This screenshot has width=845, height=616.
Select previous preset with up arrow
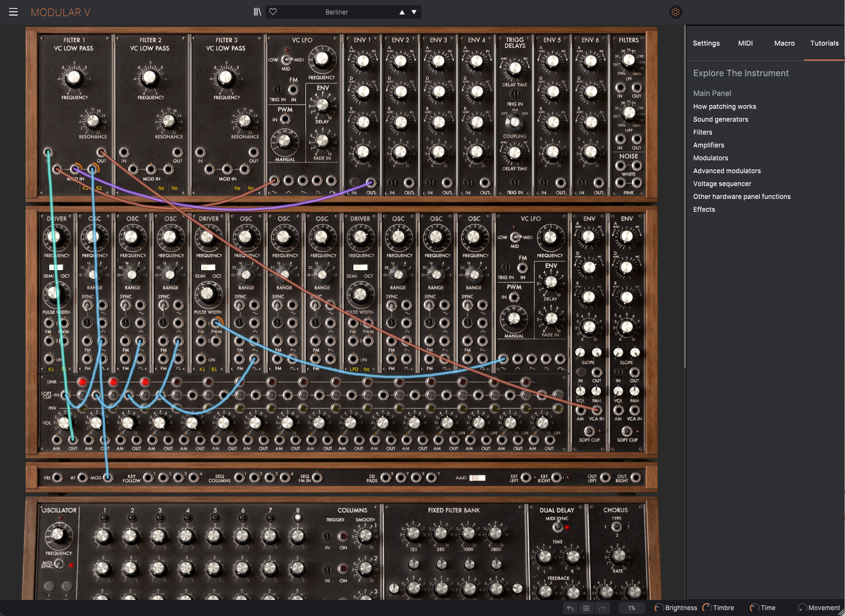point(402,12)
